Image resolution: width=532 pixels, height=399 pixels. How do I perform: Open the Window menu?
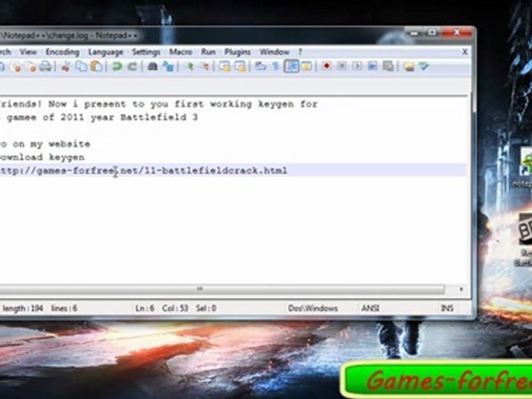pyautogui.click(x=274, y=52)
